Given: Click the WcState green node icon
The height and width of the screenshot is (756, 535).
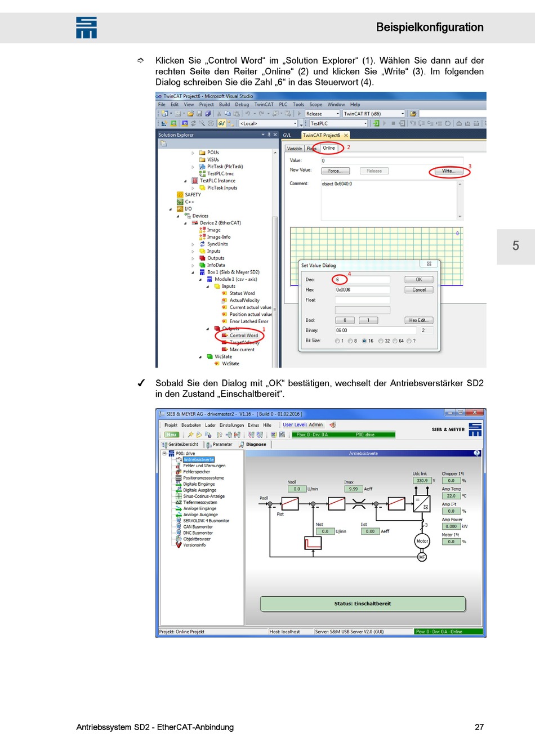Looking at the screenshot, I should 209,356.
